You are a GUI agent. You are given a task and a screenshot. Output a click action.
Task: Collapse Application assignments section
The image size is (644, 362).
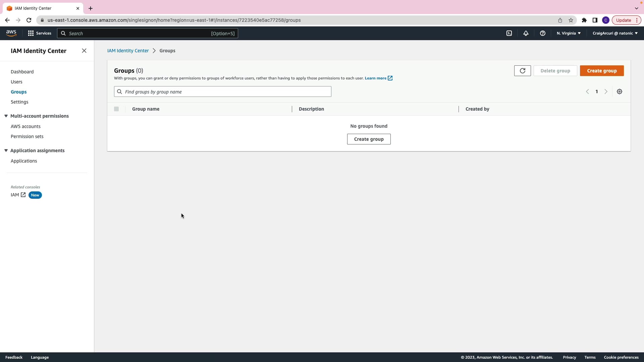6,150
